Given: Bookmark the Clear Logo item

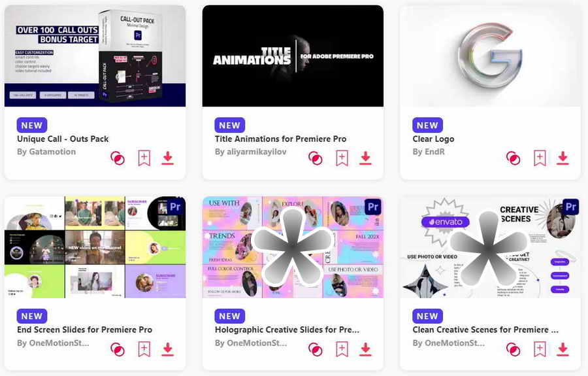Looking at the screenshot, I should pos(540,158).
